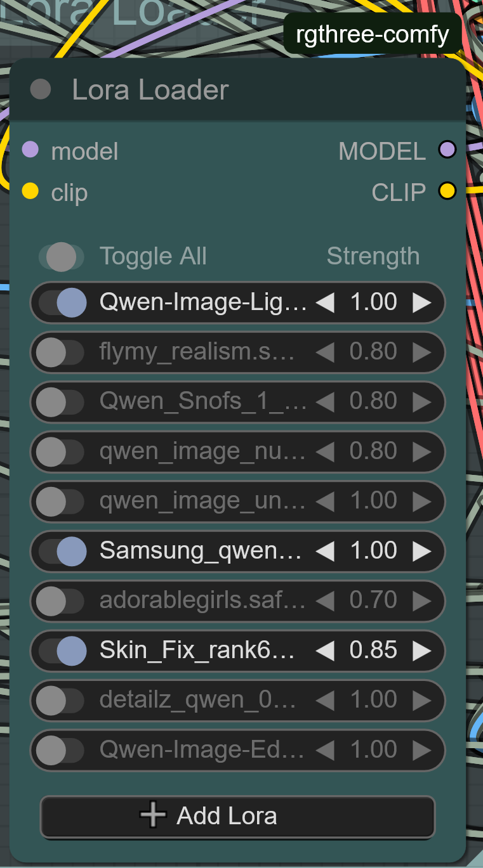Increase Skin_Fix_rank6 strength with right arrow
483x868 pixels.
tap(422, 651)
